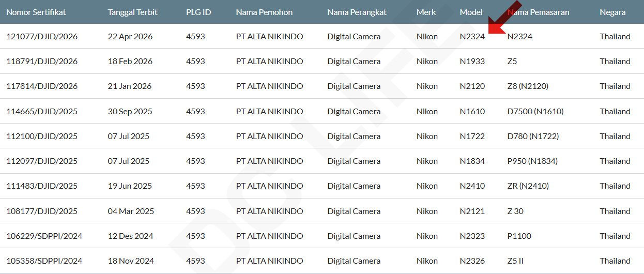Click the Nama Pemohon column header

pyautogui.click(x=264, y=12)
